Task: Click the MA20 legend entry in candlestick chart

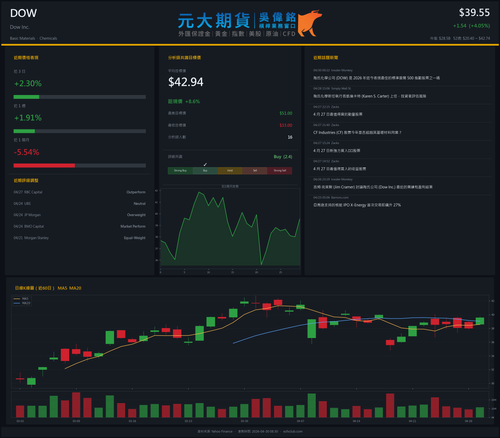Action: click(22, 303)
